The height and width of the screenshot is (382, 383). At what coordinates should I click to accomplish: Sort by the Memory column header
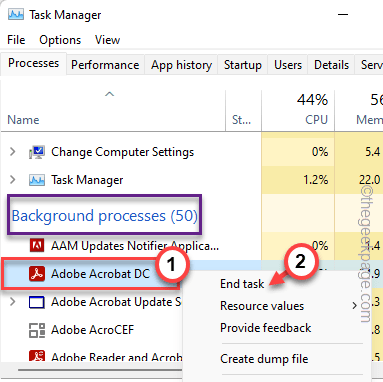369,120
